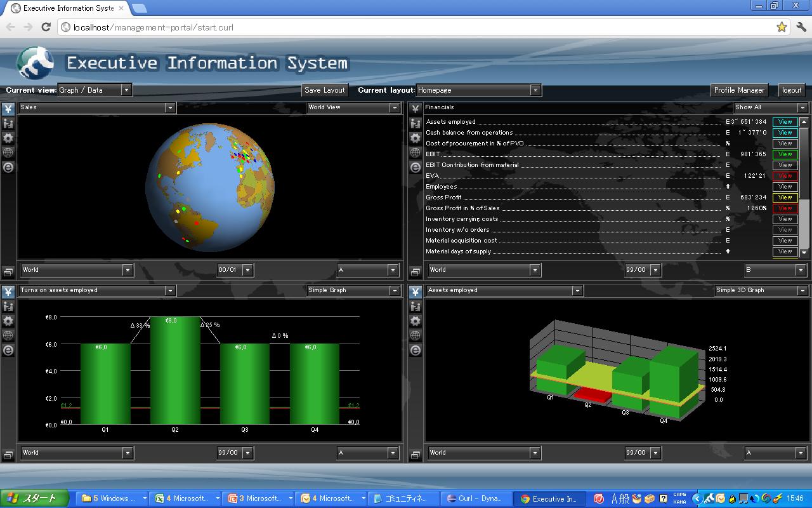
Task: Select the yen icon in Sales panel
Action: click(x=8, y=109)
